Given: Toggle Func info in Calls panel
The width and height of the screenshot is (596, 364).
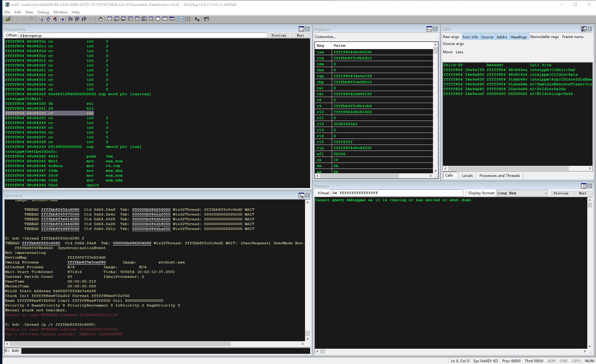Looking at the screenshot, I should pos(470,37).
